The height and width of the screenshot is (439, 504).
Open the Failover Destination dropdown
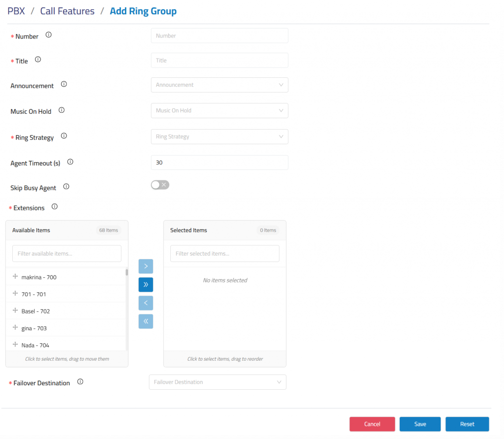pyautogui.click(x=218, y=382)
